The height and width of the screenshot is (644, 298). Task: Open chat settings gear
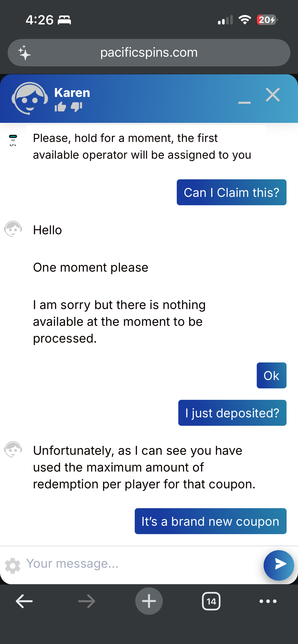coord(13,566)
